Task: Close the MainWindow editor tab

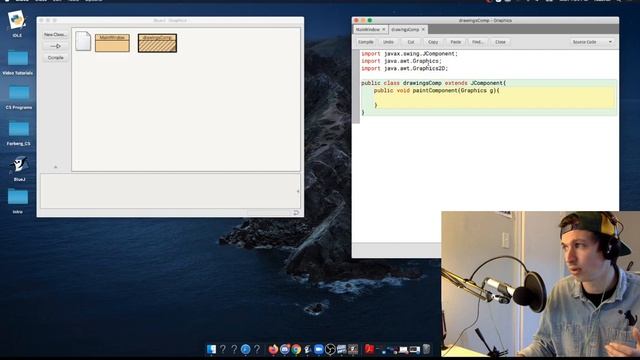Action: 384,30
